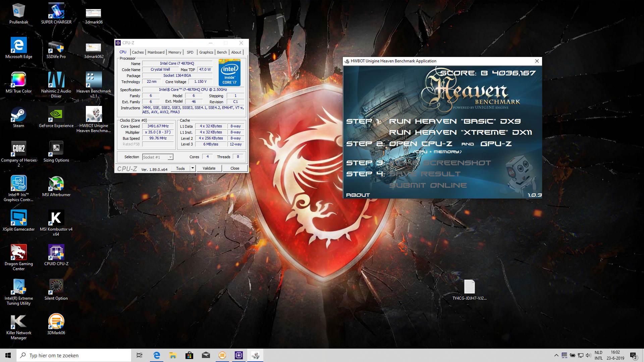Switch to the Caches tab in CPU-Z

(138, 52)
